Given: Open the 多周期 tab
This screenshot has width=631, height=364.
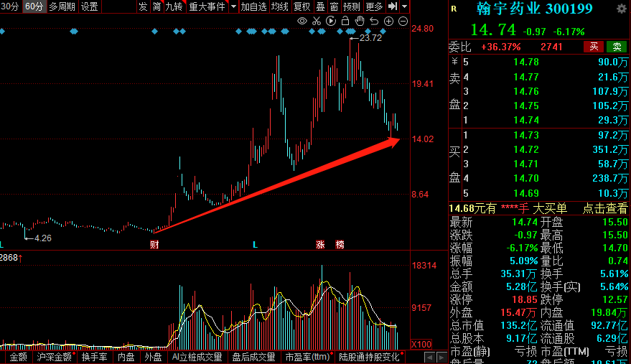Looking at the screenshot, I should [62, 6].
